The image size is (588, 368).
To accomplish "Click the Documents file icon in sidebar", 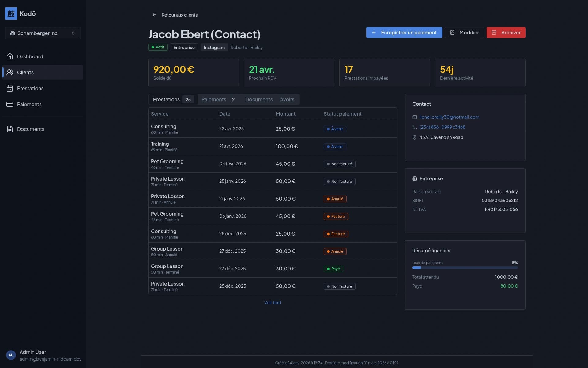I will 10,129.
